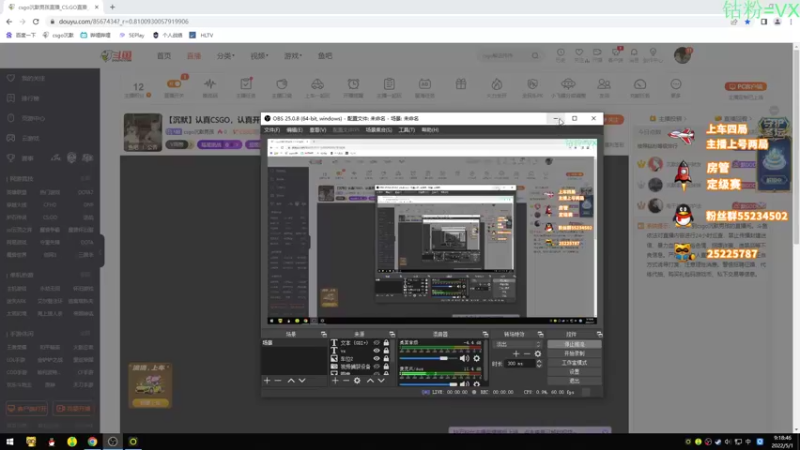Remove selected scene with minus icon

tap(278, 381)
